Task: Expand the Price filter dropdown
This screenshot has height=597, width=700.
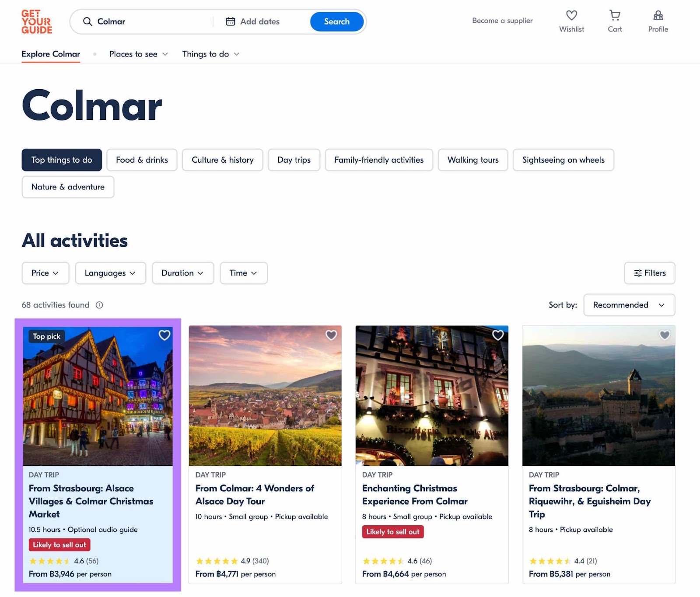Action: tap(45, 273)
